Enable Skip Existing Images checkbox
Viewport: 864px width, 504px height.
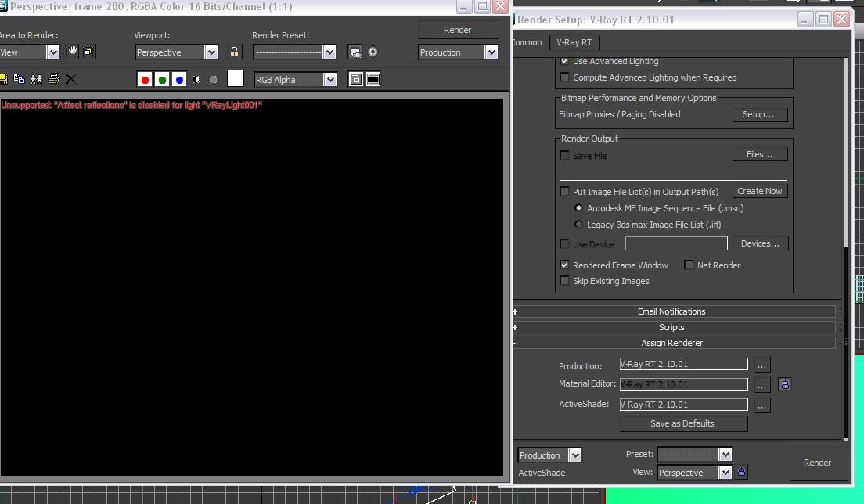(564, 280)
